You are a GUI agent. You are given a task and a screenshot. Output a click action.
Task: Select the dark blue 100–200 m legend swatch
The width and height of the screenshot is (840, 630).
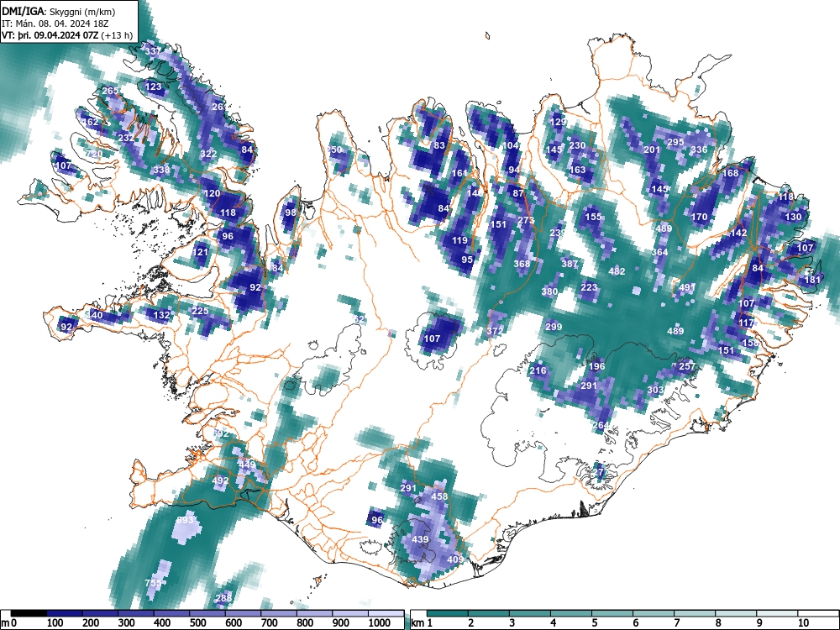[x=65, y=613]
